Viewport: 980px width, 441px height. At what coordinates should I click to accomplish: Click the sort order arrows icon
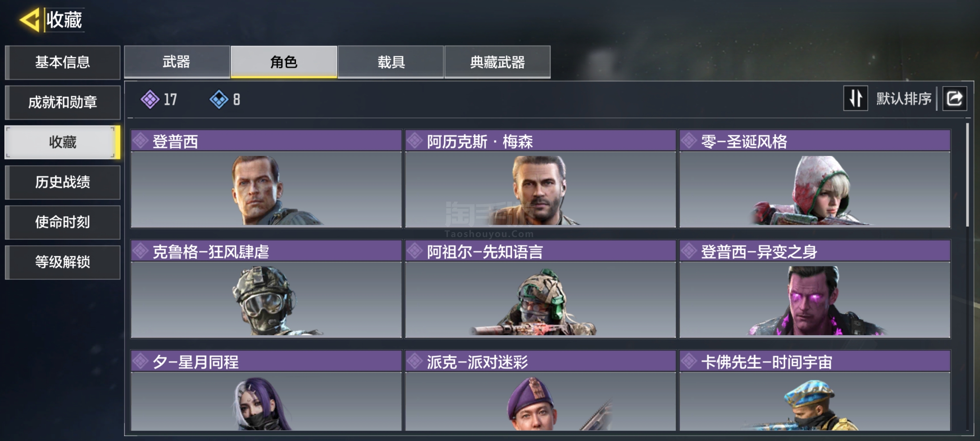[x=855, y=99]
